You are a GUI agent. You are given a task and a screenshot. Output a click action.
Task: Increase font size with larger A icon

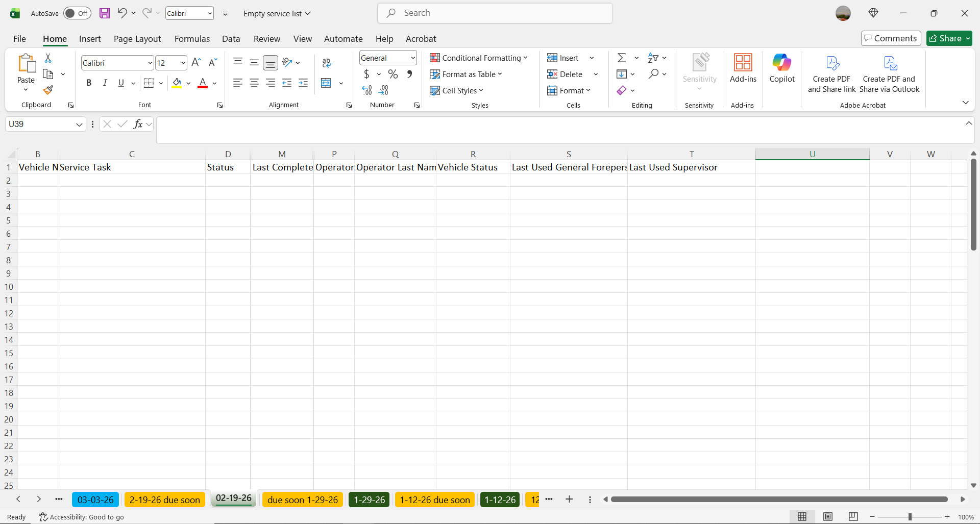tap(196, 63)
